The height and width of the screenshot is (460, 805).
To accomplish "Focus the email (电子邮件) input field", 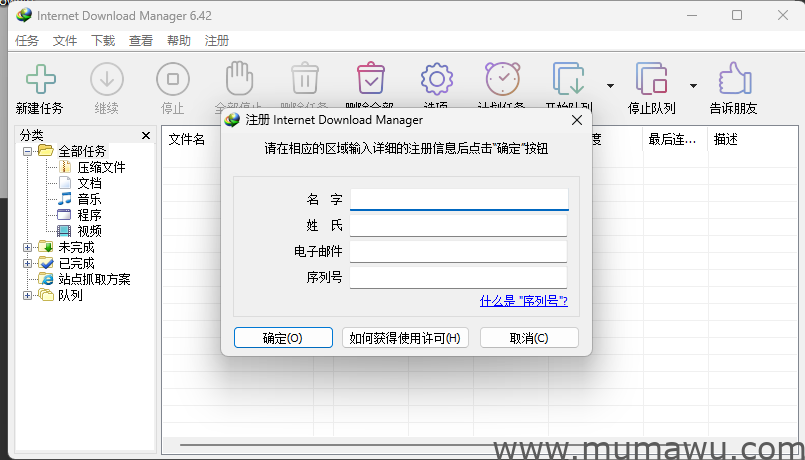I will click(x=458, y=252).
